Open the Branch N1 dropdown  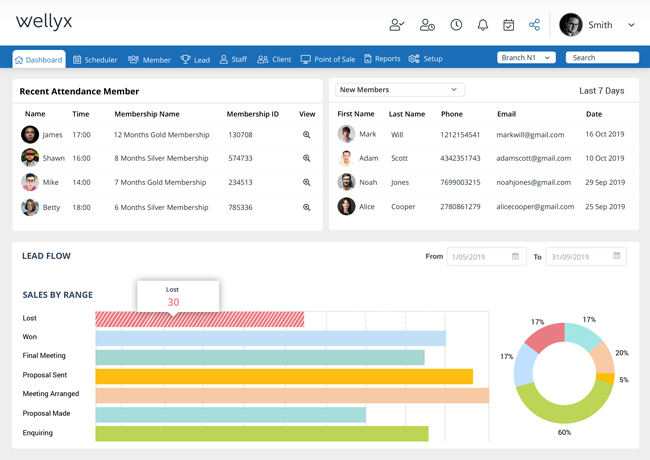(x=526, y=58)
